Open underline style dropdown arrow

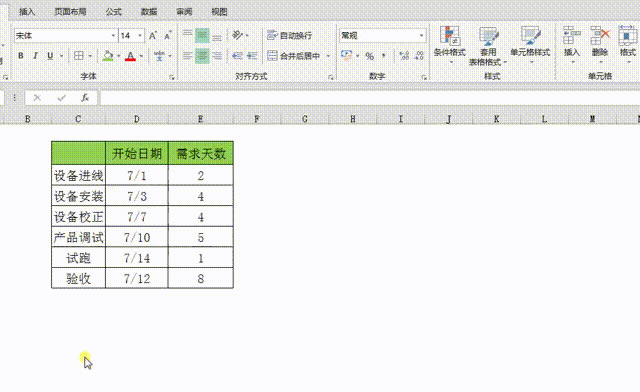point(61,56)
